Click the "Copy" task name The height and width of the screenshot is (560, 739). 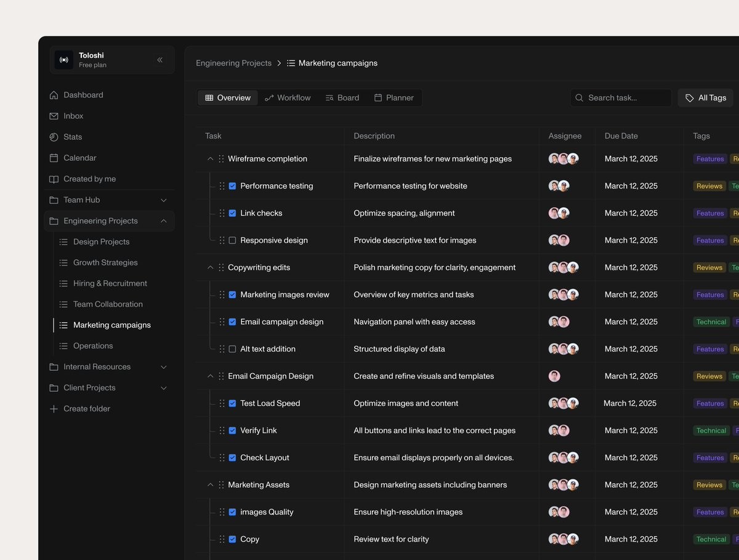[x=249, y=539]
